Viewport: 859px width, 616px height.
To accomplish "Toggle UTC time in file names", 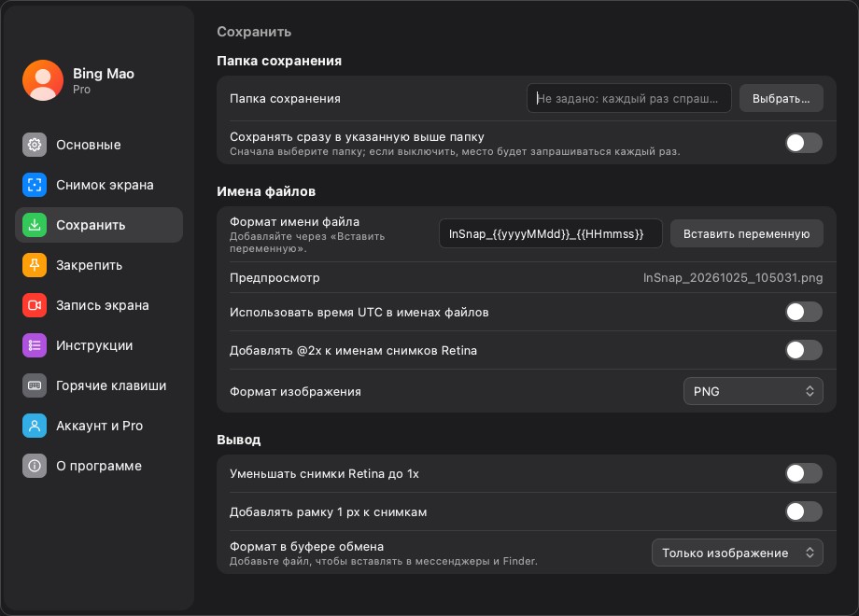I will pos(804,312).
